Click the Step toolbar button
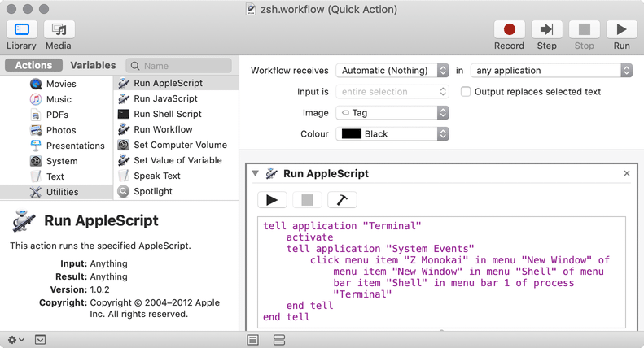The height and width of the screenshot is (348, 644). (546, 29)
